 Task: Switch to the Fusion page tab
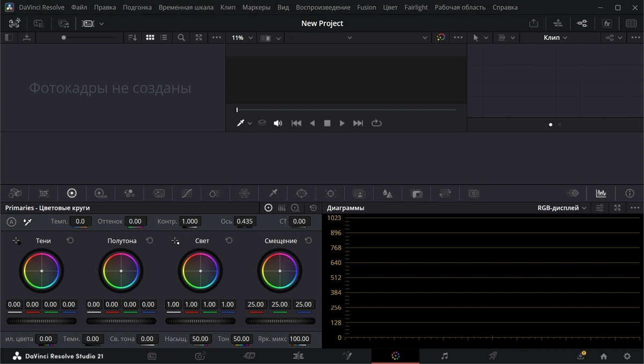(347, 356)
